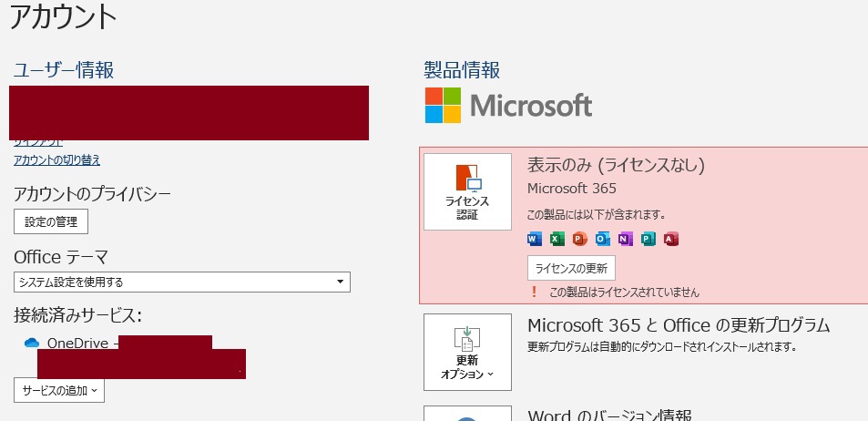Screen dimensions: 868x421
Task: Click 表示のみ (ライセンスなし) text
Action: [x=616, y=165]
